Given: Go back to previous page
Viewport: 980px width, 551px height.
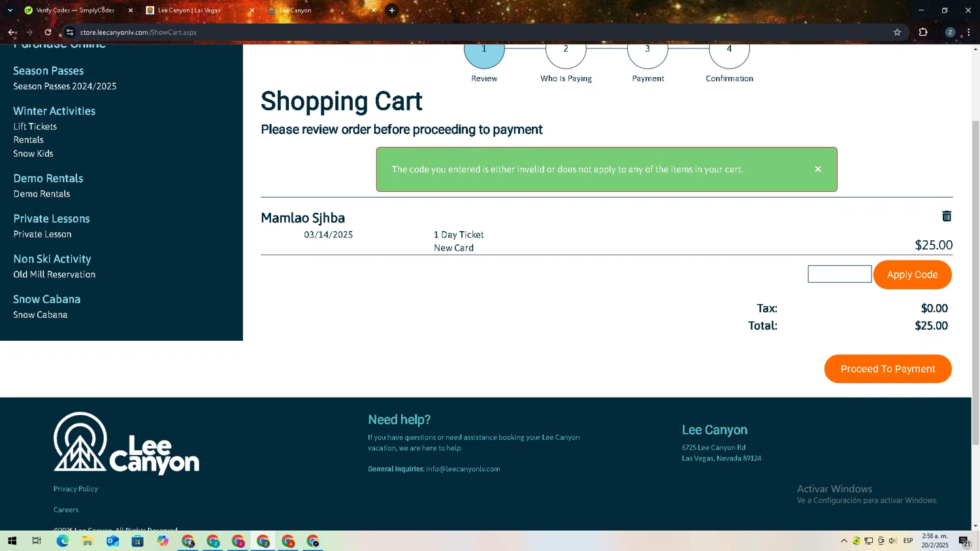Looking at the screenshot, I should (12, 32).
